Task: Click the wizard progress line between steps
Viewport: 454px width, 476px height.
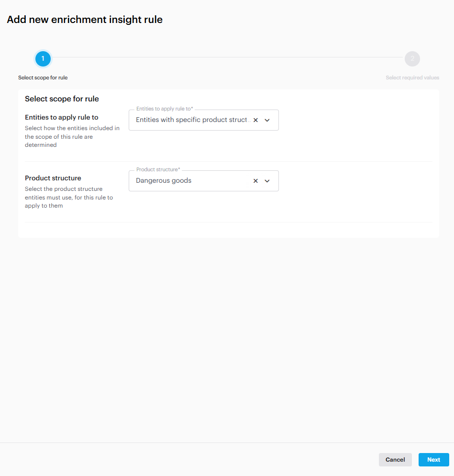Action: pyautogui.click(x=227, y=58)
